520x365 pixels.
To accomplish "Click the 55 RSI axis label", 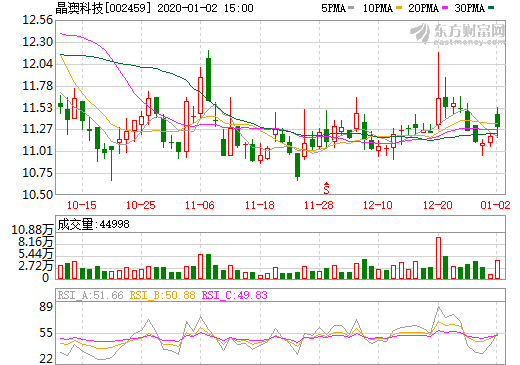I will tap(46, 333).
